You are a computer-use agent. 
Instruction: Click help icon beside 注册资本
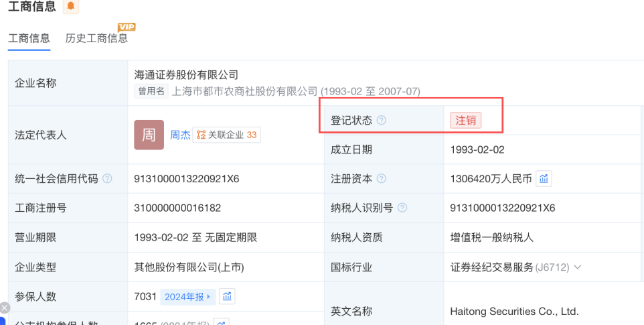382,179
